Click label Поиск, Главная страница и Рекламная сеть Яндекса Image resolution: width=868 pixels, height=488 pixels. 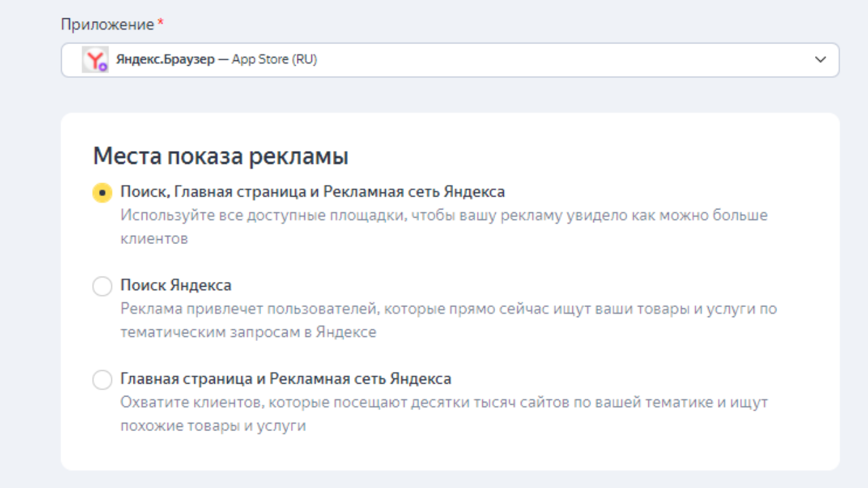point(313,192)
